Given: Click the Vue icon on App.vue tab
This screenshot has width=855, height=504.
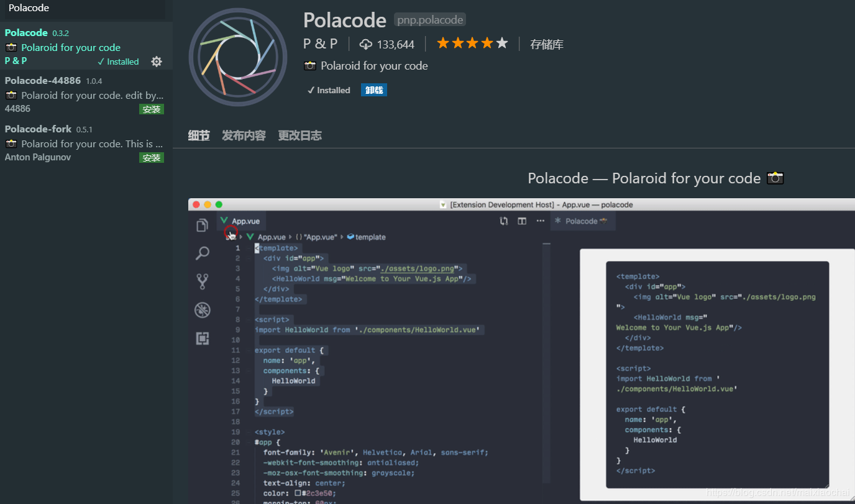Looking at the screenshot, I should pyautogui.click(x=224, y=221).
